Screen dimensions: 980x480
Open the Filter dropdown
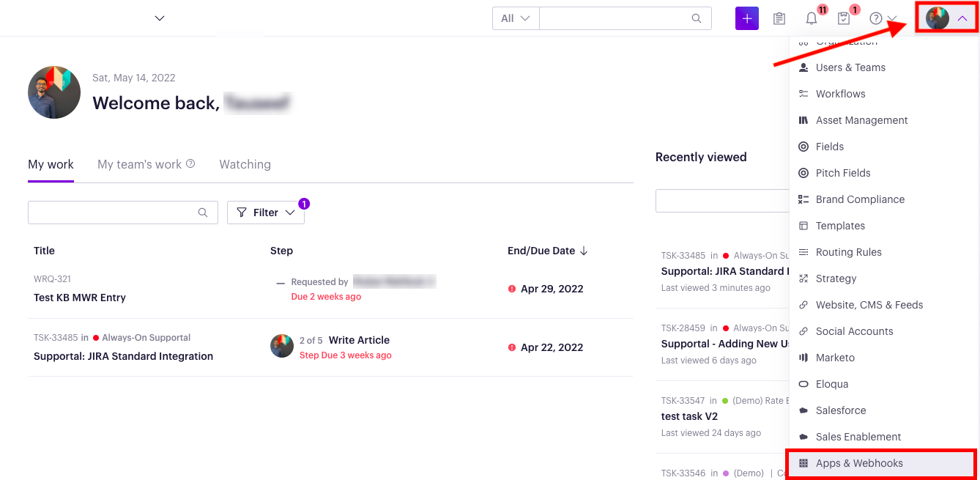pos(266,213)
